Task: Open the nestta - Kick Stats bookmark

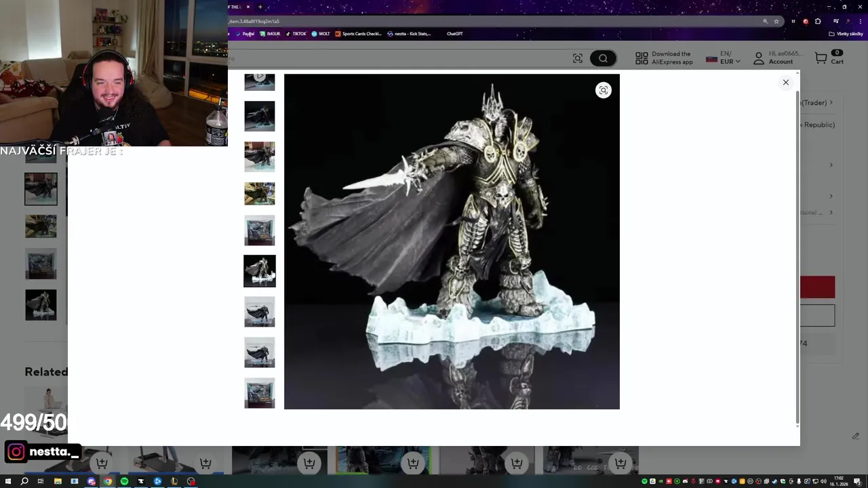Action: [x=409, y=34]
